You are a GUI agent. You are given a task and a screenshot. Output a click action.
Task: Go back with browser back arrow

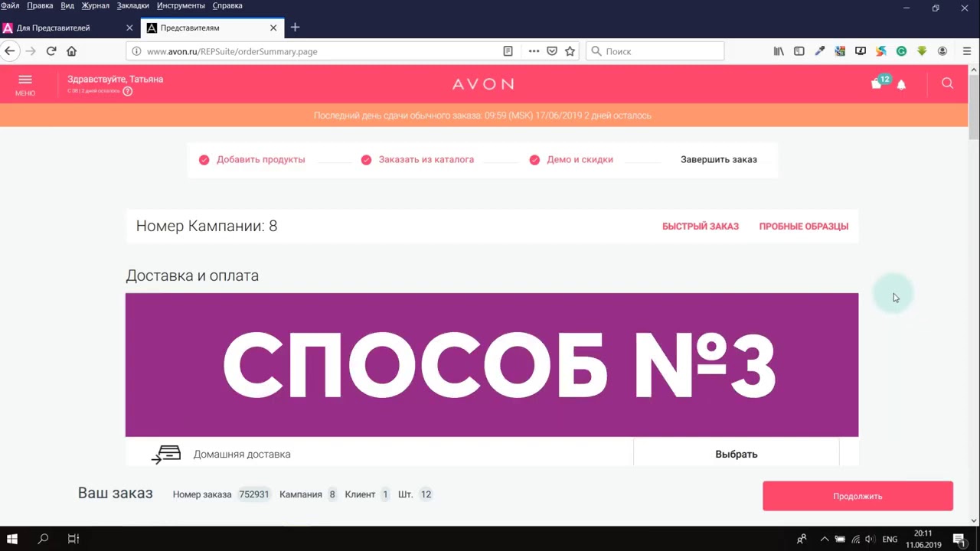pyautogui.click(x=10, y=51)
